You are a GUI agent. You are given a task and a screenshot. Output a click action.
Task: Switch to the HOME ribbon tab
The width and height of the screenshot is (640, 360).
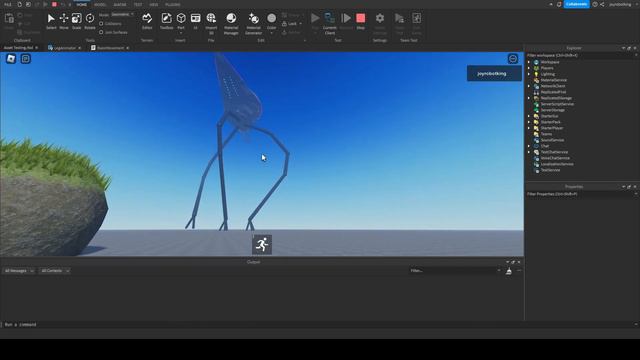82,4
